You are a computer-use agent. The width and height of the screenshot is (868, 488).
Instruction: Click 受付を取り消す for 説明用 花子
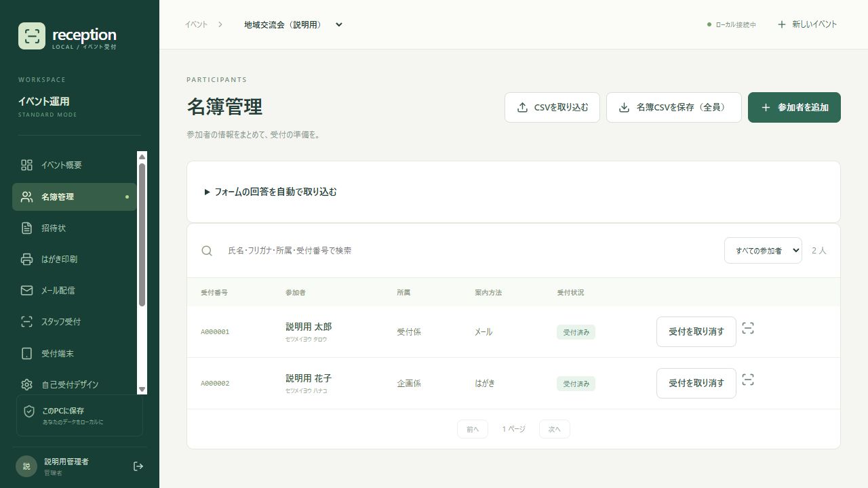(696, 383)
